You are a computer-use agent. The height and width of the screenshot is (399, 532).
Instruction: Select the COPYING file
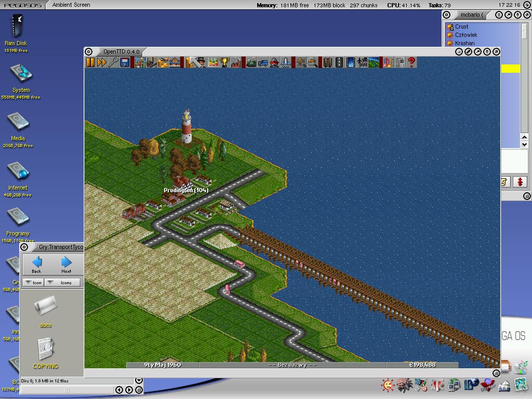tap(46, 353)
